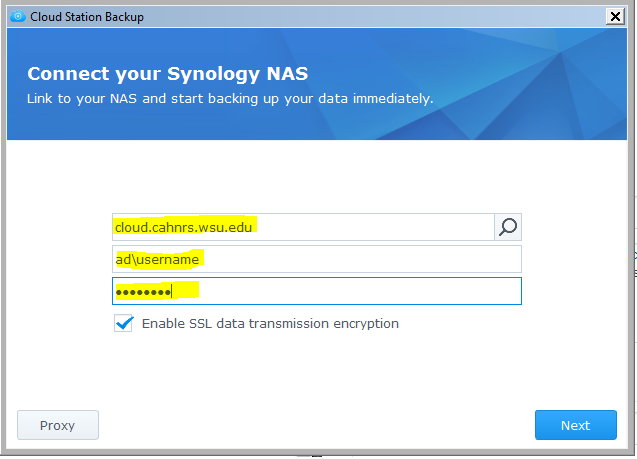Click the masked password dots
The width and height of the screenshot is (637, 459).
pyautogui.click(x=144, y=292)
